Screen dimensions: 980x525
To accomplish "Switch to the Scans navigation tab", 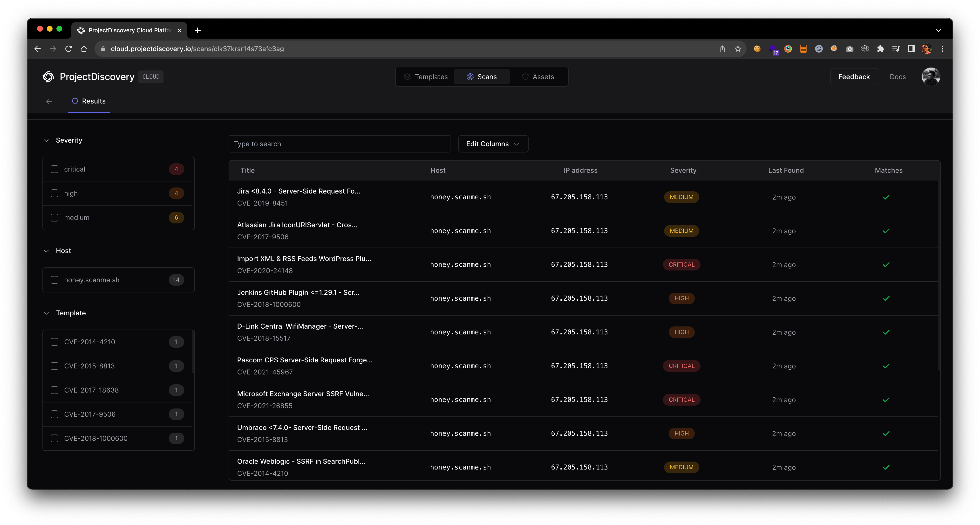I will [482, 76].
